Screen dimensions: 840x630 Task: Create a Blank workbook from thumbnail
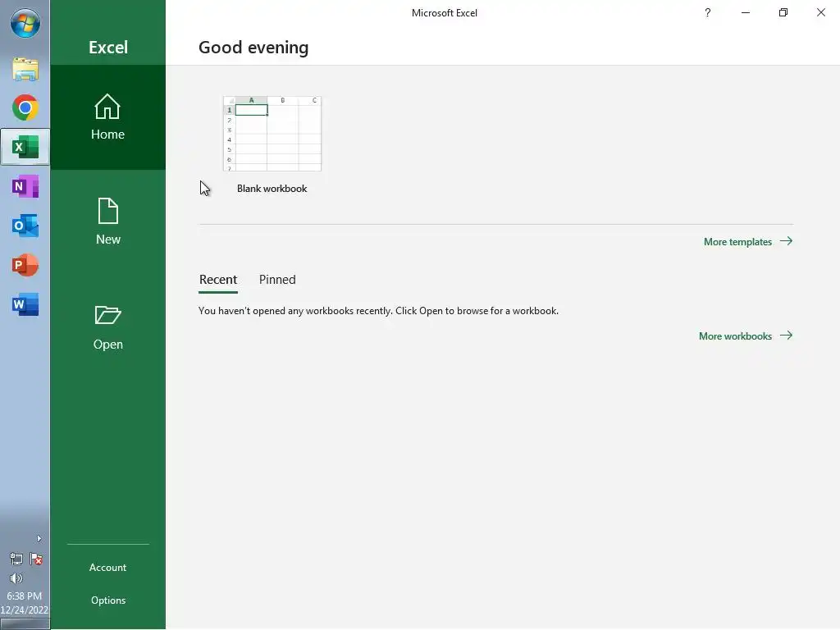coord(272,134)
